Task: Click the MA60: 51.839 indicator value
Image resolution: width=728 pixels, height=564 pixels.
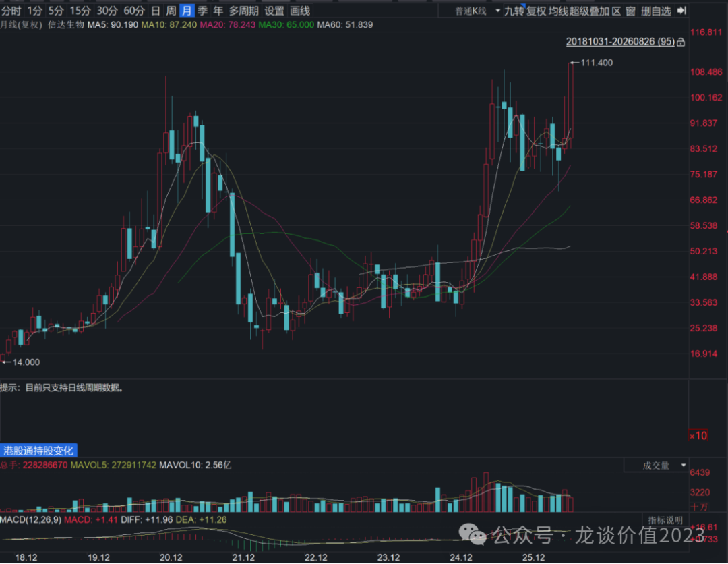Action: tap(345, 24)
